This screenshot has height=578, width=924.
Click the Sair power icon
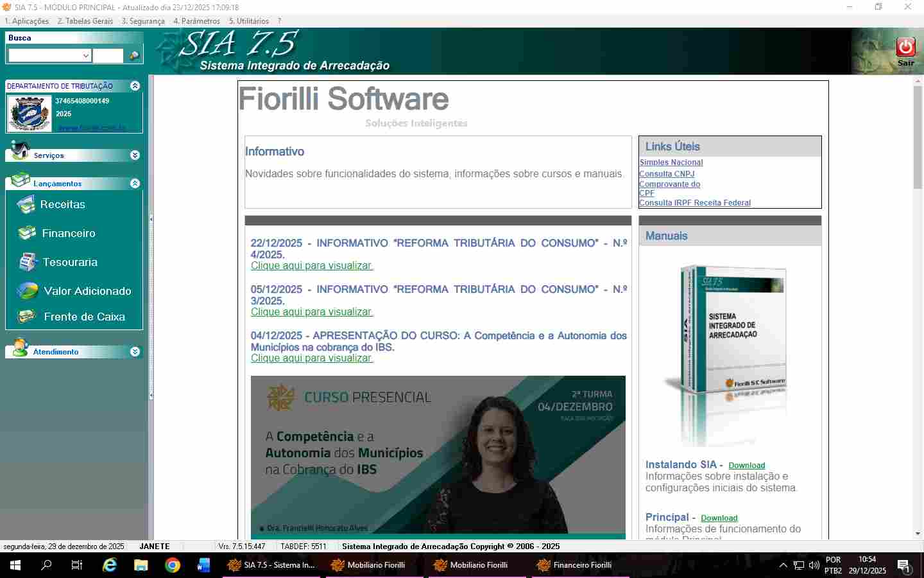click(905, 48)
